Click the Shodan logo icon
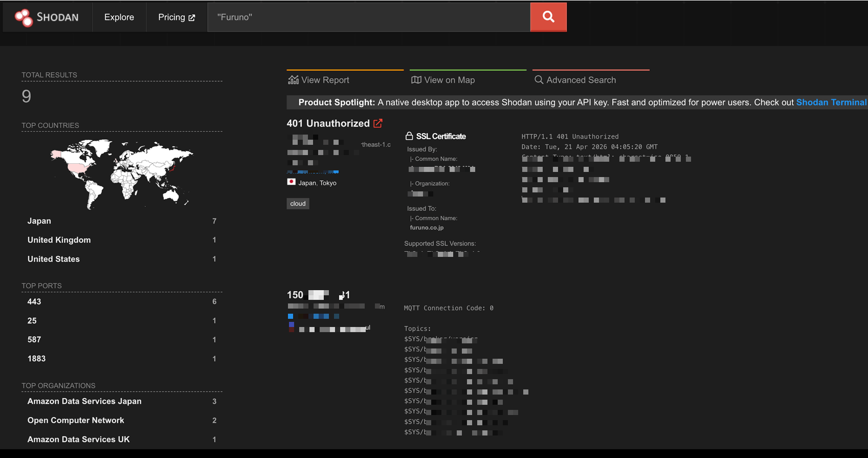 coord(24,17)
